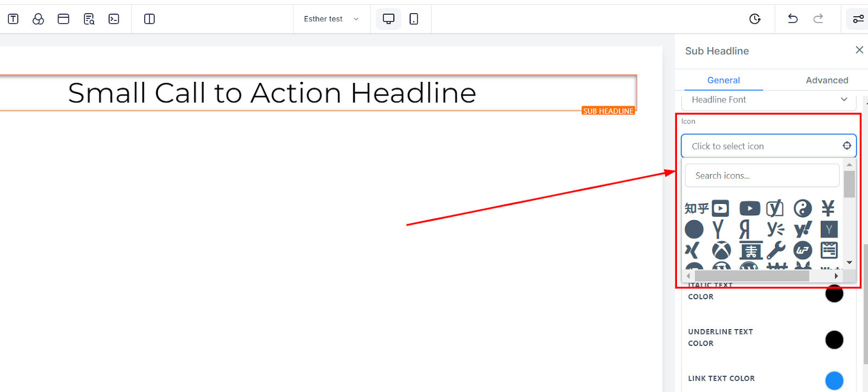
Task: Choose the Yandex Я icon
Action: point(745,229)
